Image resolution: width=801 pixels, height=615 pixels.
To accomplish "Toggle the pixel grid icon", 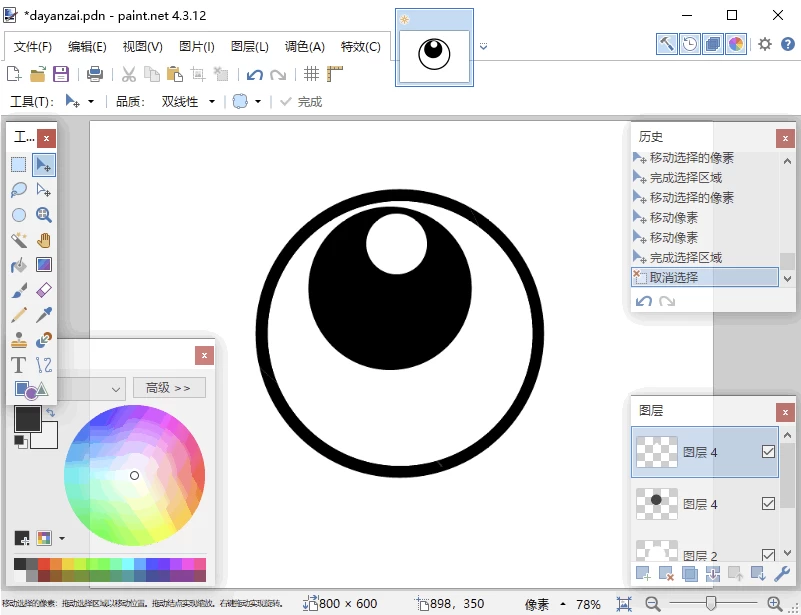I will (x=312, y=74).
